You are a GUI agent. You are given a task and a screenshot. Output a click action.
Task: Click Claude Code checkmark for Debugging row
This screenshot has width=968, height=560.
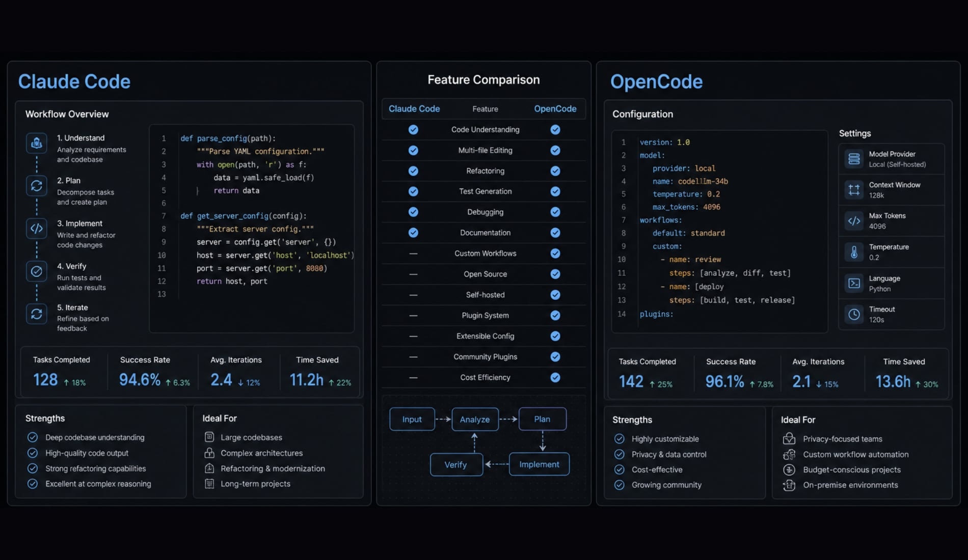point(413,212)
